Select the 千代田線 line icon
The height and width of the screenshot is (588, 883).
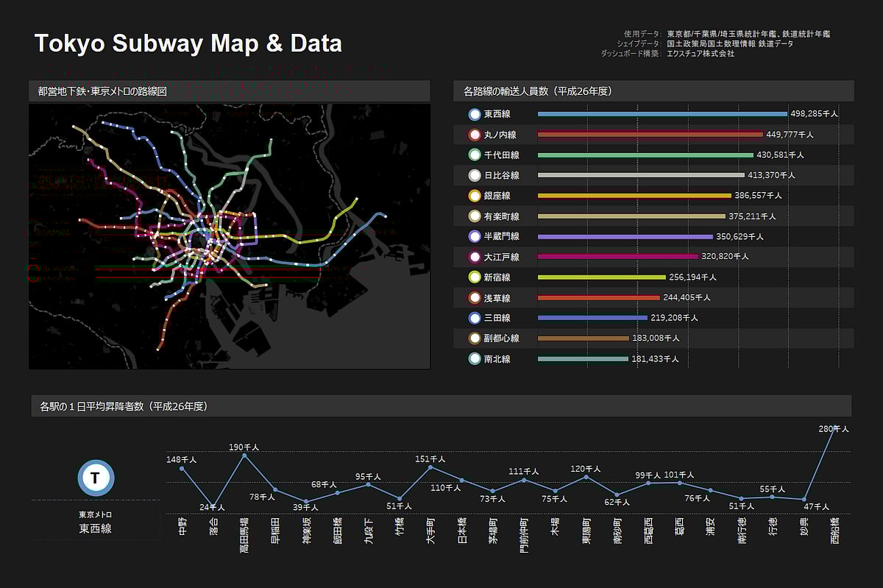(x=475, y=155)
